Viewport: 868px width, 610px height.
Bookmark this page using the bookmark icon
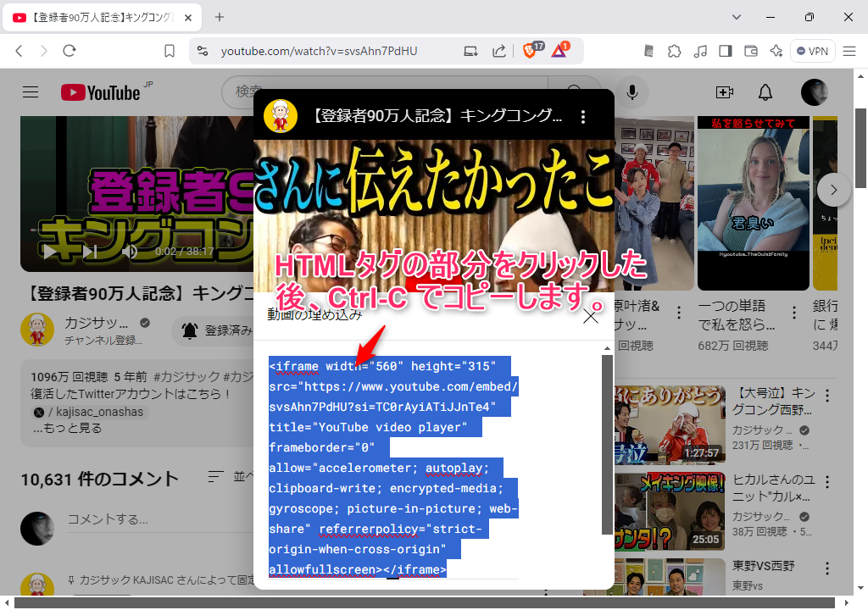tap(170, 51)
